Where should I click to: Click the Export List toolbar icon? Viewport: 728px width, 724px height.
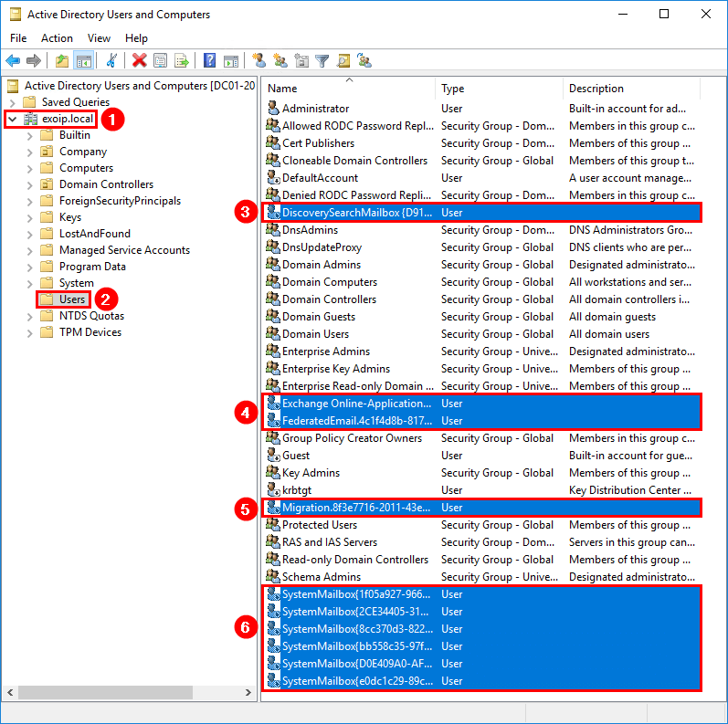182,61
